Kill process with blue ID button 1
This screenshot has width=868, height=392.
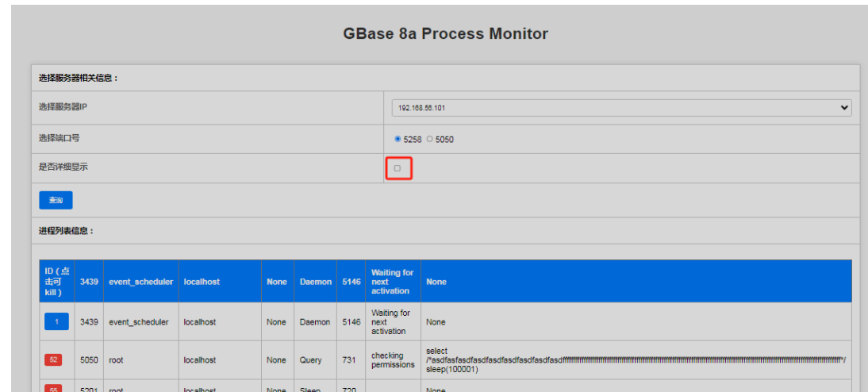tap(56, 321)
